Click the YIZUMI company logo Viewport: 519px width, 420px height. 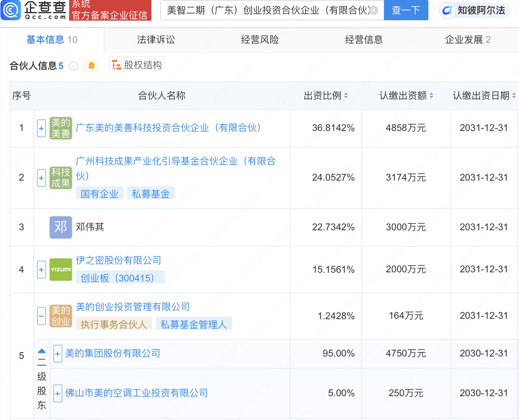point(61,270)
